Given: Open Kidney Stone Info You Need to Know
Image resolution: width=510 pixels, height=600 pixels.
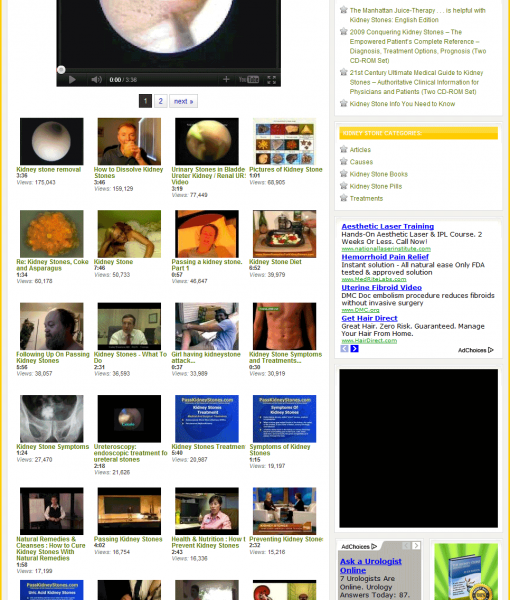Looking at the screenshot, I should click(402, 104).
